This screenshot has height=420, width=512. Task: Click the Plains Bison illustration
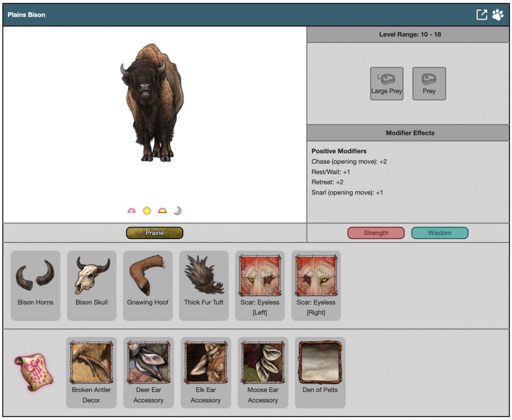152,103
